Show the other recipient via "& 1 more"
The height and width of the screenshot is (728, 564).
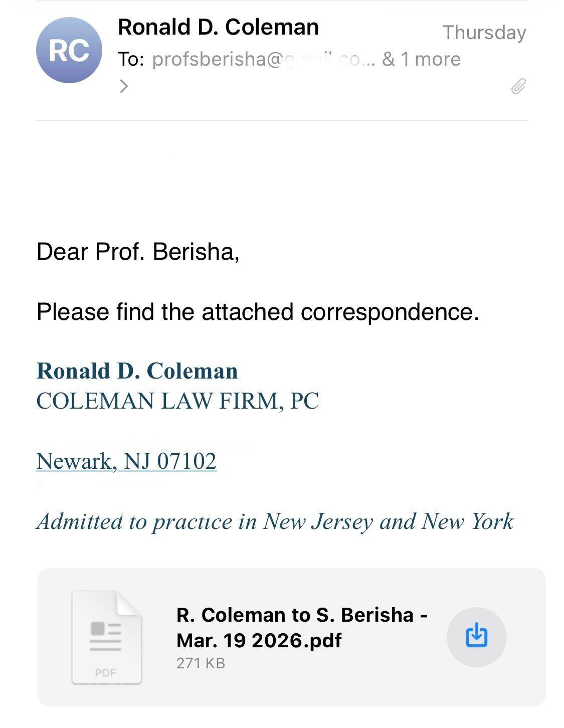(x=421, y=59)
